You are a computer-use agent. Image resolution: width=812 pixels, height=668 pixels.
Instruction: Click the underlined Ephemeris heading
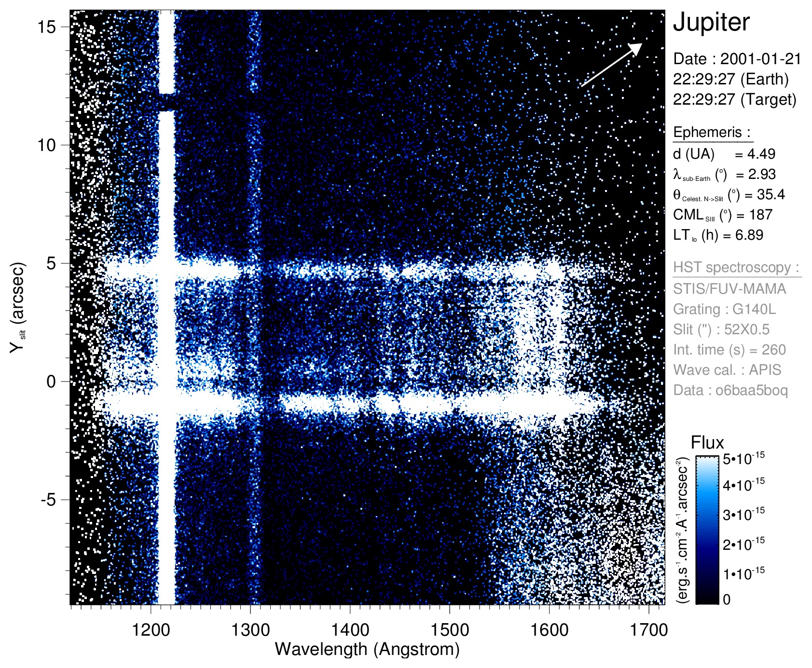[x=712, y=132]
